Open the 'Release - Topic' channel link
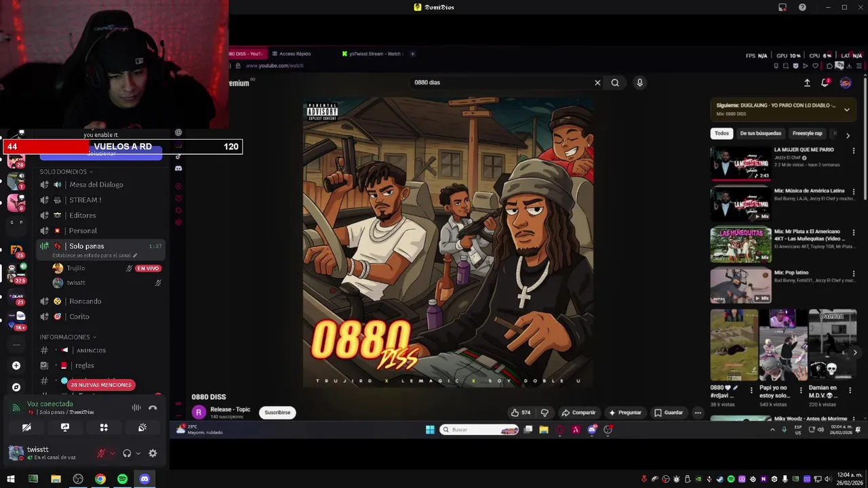868x488 pixels. click(230, 409)
